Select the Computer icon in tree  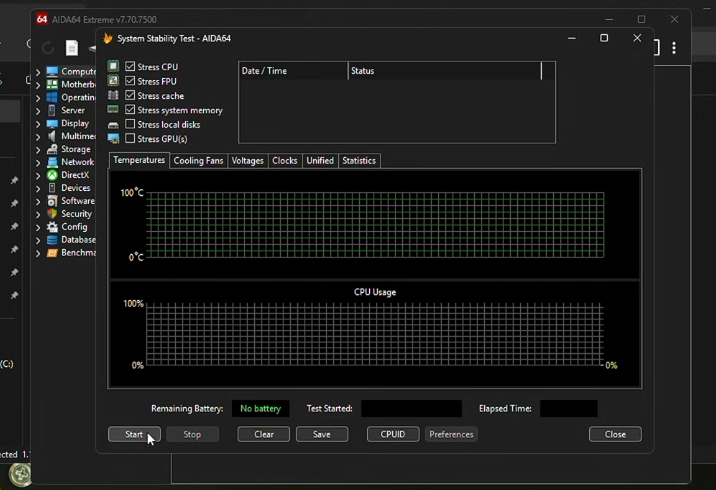(53, 71)
